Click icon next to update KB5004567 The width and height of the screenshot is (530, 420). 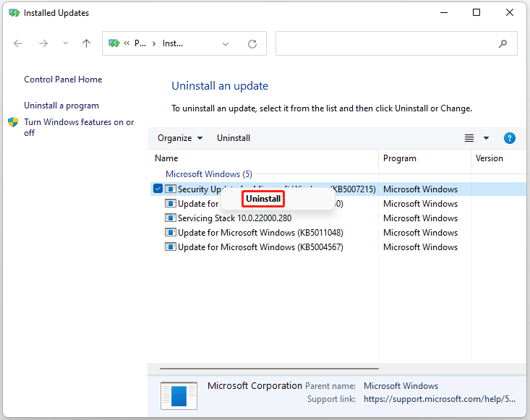pyautogui.click(x=171, y=247)
